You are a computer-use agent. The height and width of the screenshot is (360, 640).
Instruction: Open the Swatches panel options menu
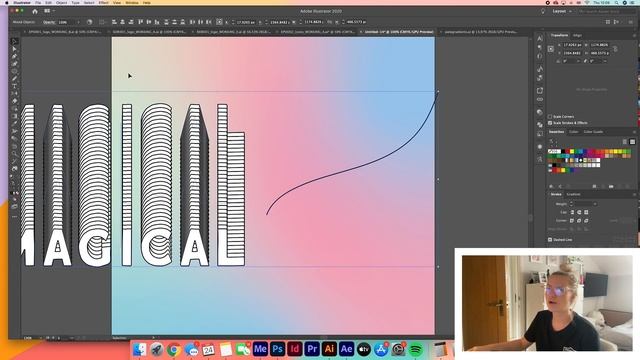point(634,132)
